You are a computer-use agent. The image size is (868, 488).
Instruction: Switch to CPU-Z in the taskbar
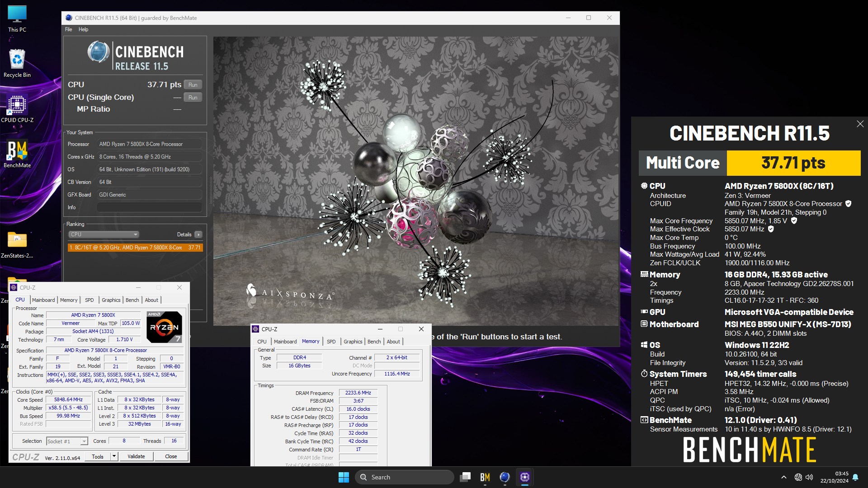coord(525,477)
